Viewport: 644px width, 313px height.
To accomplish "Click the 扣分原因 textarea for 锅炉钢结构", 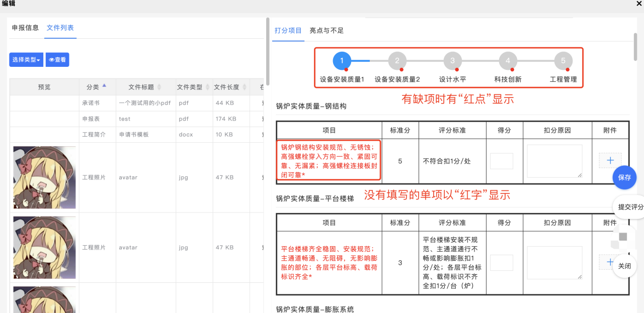I will click(x=554, y=161).
